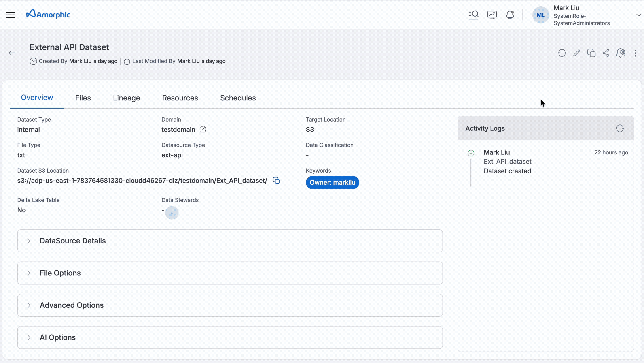Open the search icon in the top bar
The image size is (644, 363).
tap(473, 15)
